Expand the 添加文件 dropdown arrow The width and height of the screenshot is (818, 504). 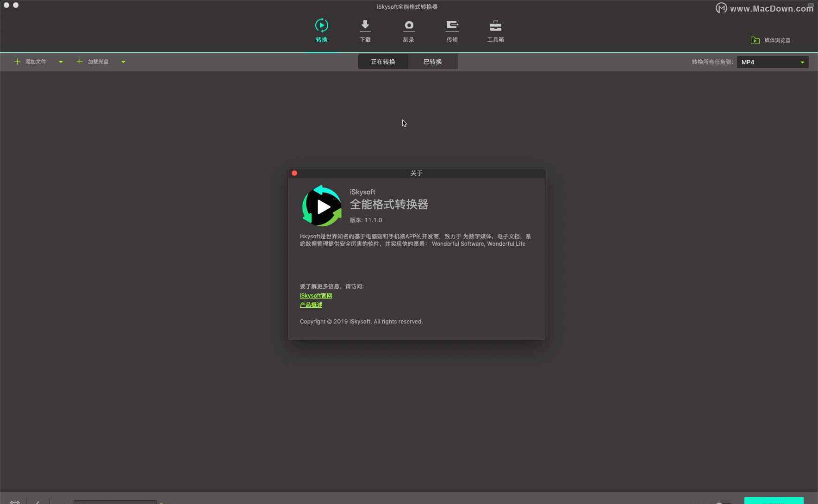pyautogui.click(x=61, y=62)
